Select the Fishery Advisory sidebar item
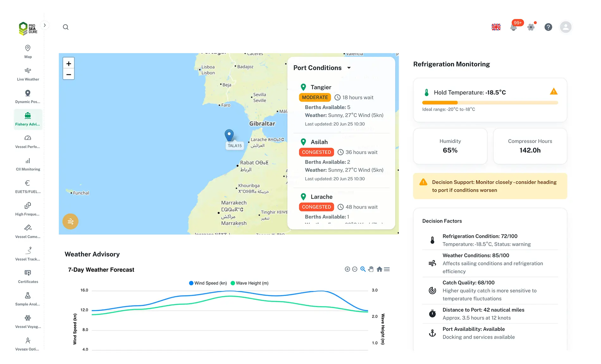The height and width of the screenshot is (364, 601). tap(28, 119)
